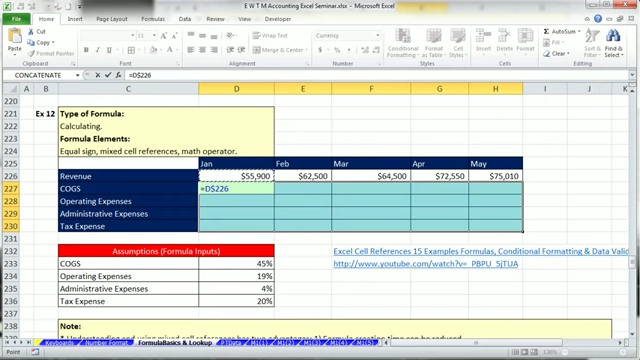Click the Decrease Indent icon
640x360 pixels.
pos(230,50)
